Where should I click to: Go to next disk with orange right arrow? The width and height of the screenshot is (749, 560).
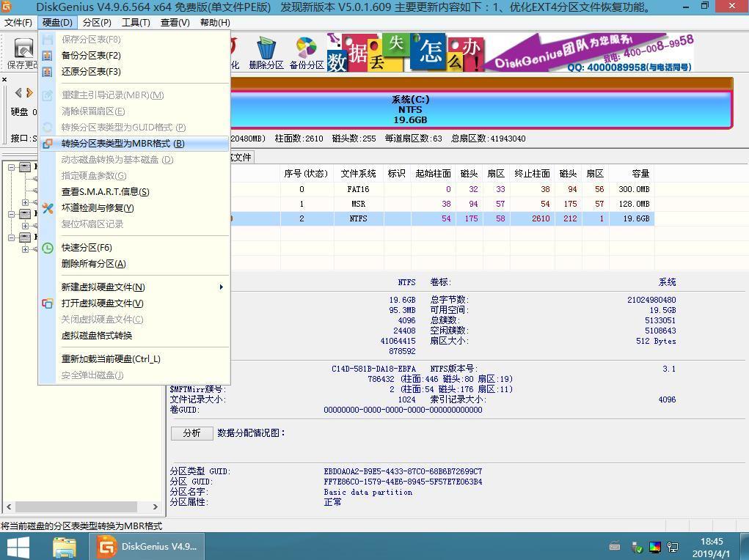[29, 92]
